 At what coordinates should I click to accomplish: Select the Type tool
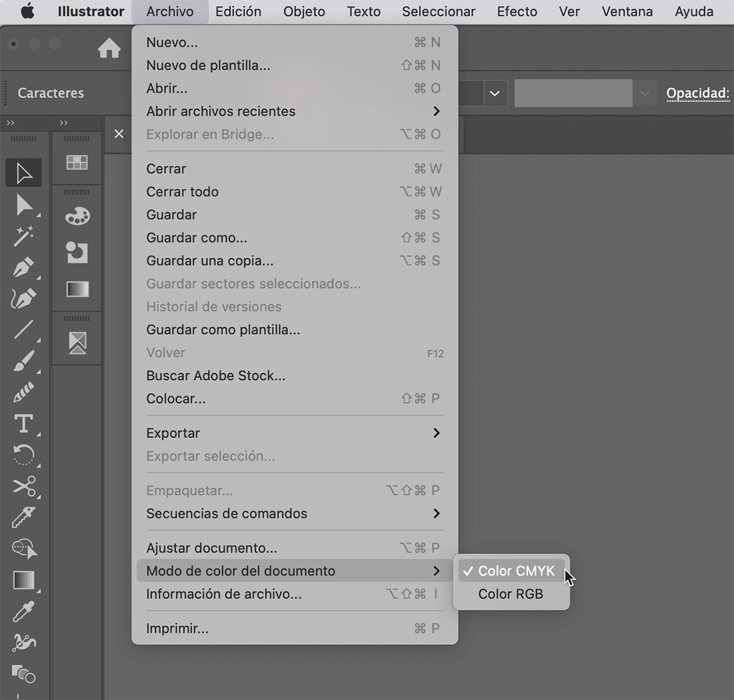pos(24,423)
